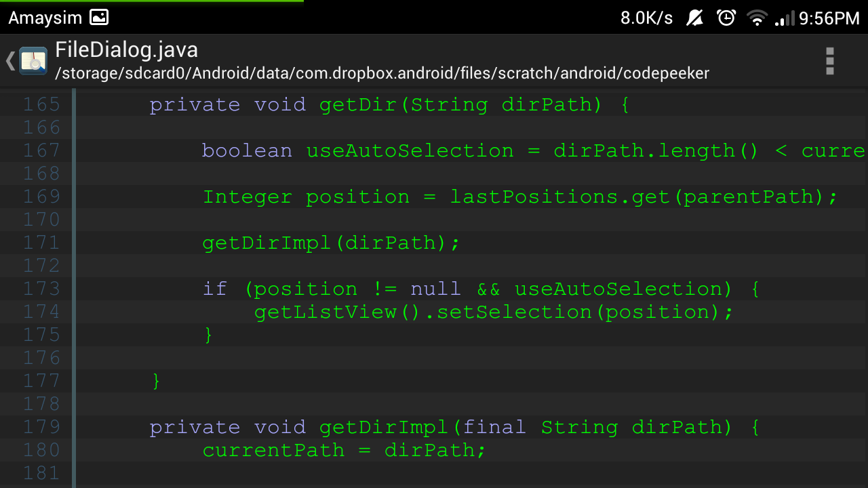Tap the lastPositions.get(parentPath) code line
Viewport: 868px width, 488px height.
pos(520,197)
